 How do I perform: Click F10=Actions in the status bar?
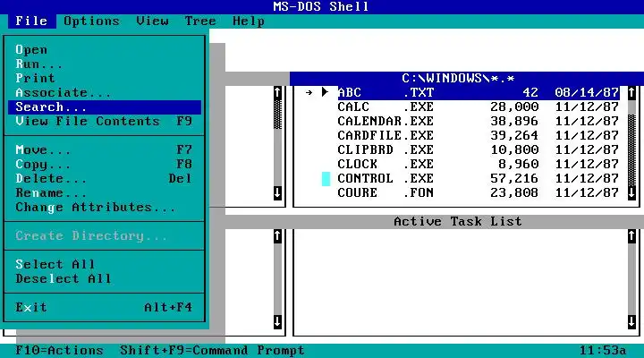tap(60, 350)
